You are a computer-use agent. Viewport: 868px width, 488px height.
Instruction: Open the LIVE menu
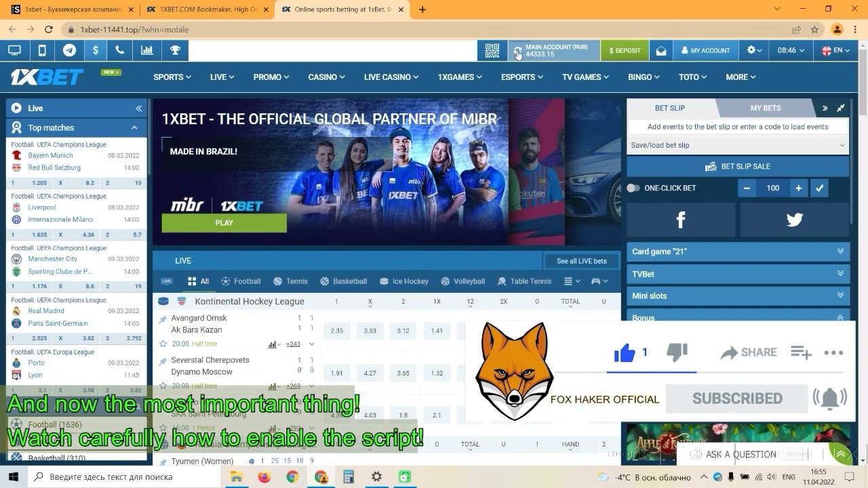[x=222, y=77]
